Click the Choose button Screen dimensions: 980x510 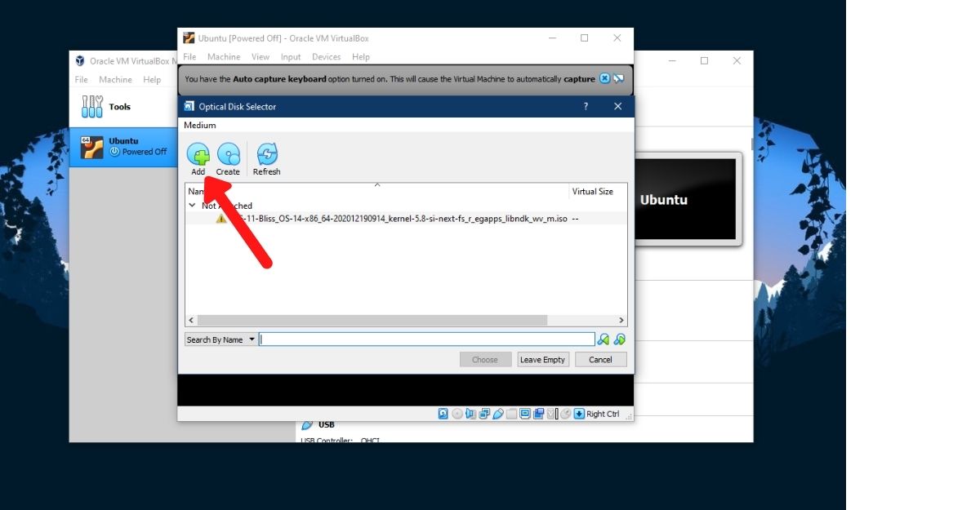[485, 360]
